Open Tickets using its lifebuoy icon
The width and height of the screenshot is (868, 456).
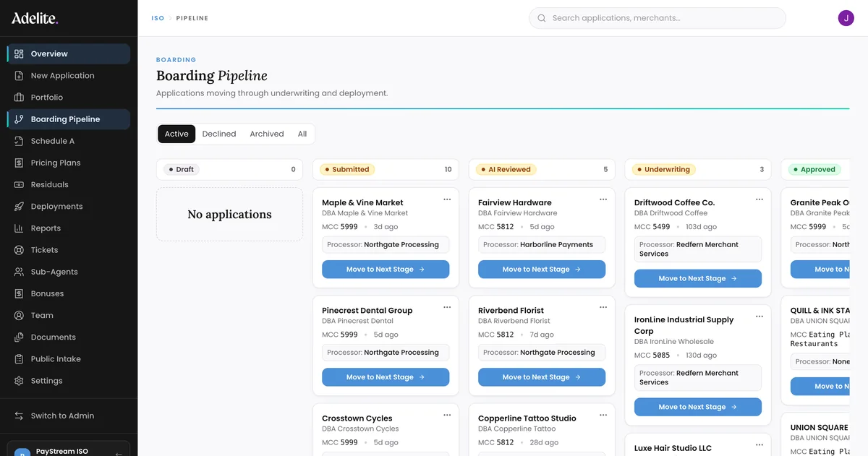coord(19,250)
